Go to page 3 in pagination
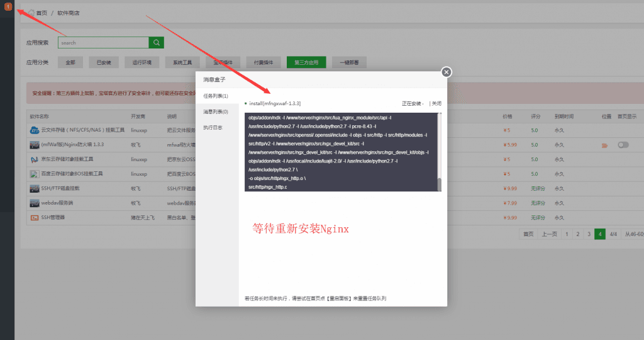The height and width of the screenshot is (340, 644). (x=589, y=234)
